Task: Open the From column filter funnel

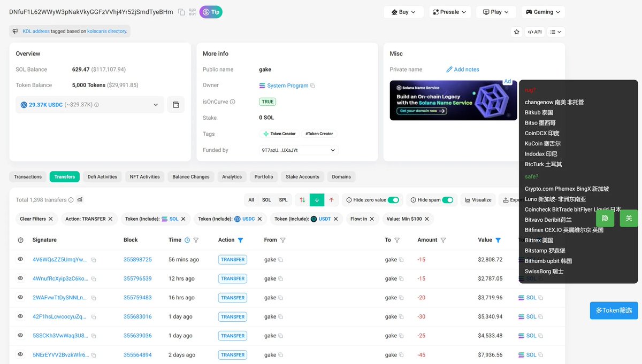Action: [x=282, y=240]
